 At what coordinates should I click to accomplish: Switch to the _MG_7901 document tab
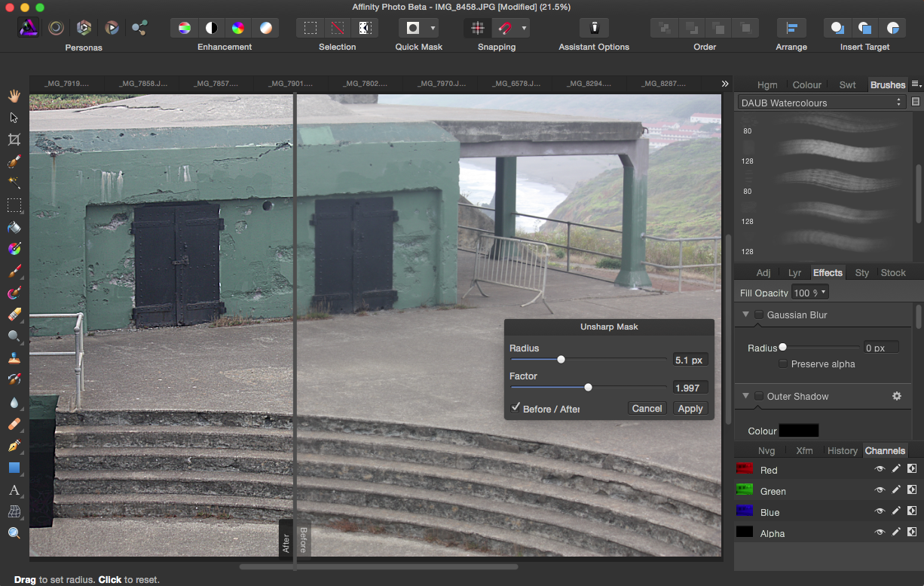(290, 84)
